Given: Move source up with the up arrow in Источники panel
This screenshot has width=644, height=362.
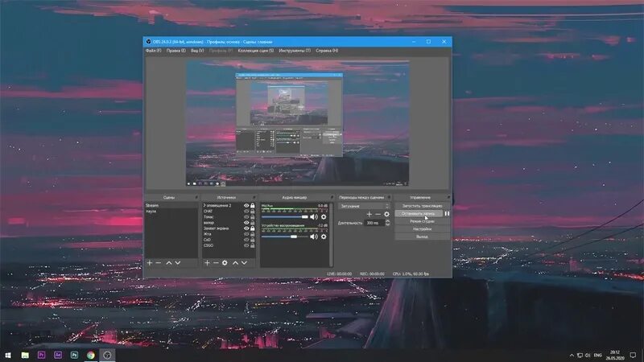Looking at the screenshot, I should [x=235, y=263].
